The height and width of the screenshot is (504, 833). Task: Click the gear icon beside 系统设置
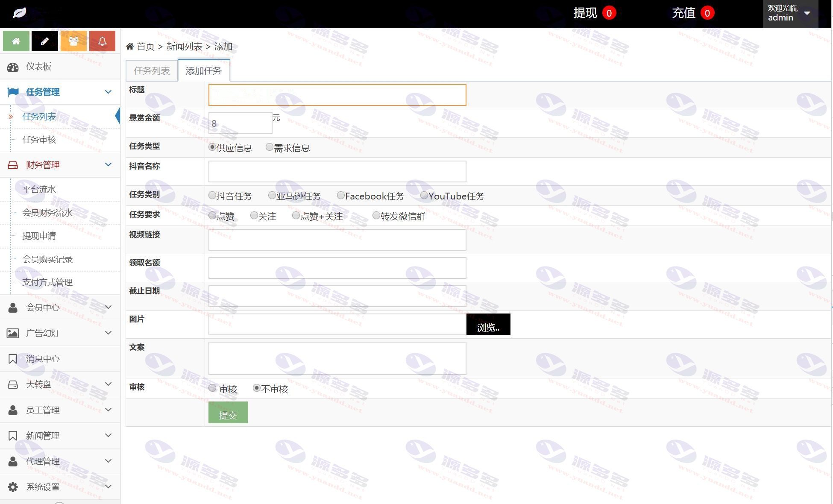[13, 487]
